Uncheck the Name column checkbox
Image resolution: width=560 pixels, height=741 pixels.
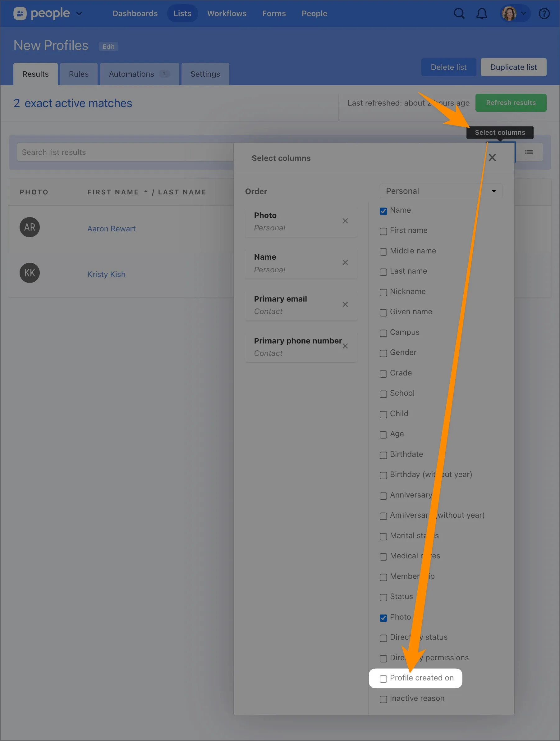[383, 211]
